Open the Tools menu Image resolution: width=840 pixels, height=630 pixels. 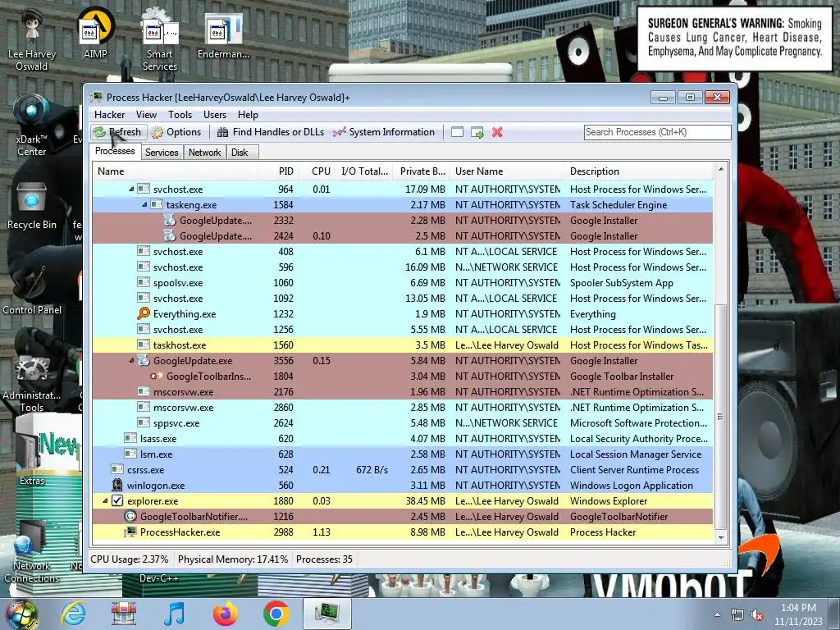coord(180,115)
